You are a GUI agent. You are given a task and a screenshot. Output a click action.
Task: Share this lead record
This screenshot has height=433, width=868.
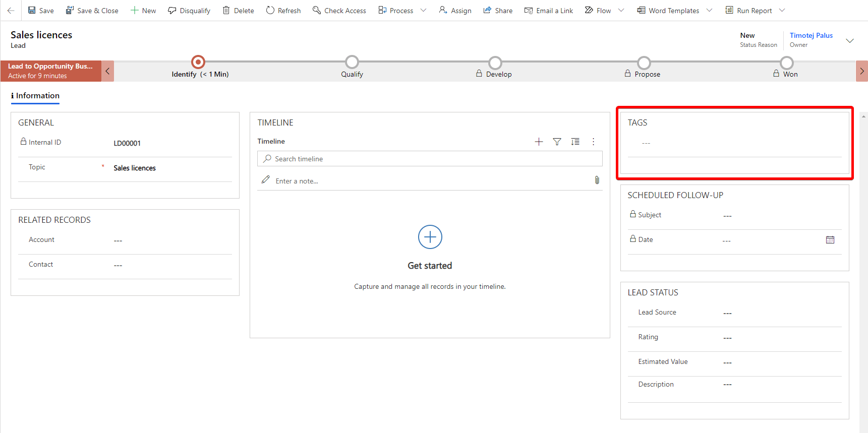[498, 10]
